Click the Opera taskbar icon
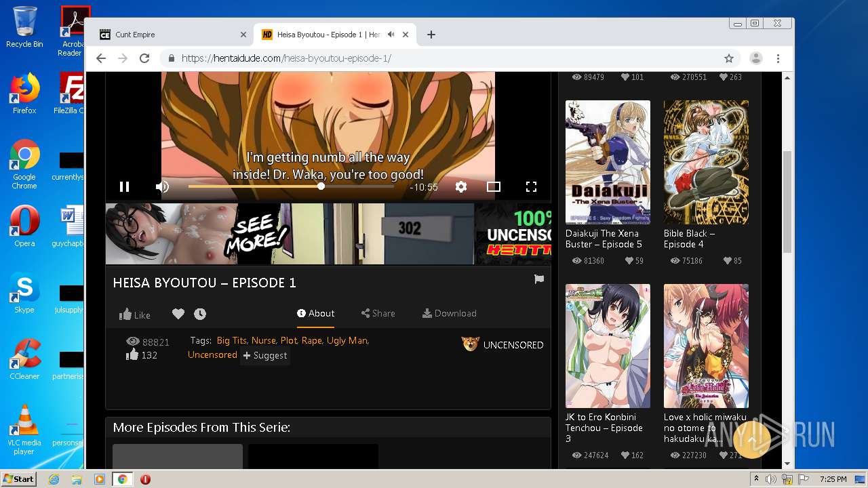 point(145,479)
